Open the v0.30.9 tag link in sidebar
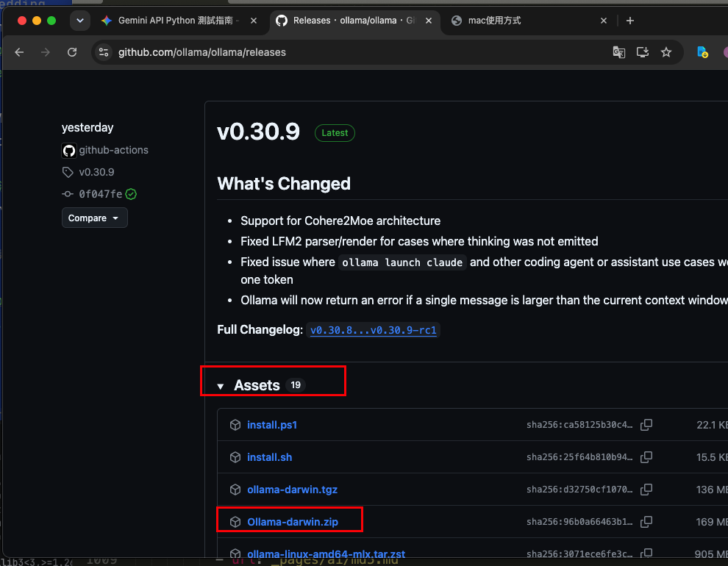728x566 pixels. (96, 172)
